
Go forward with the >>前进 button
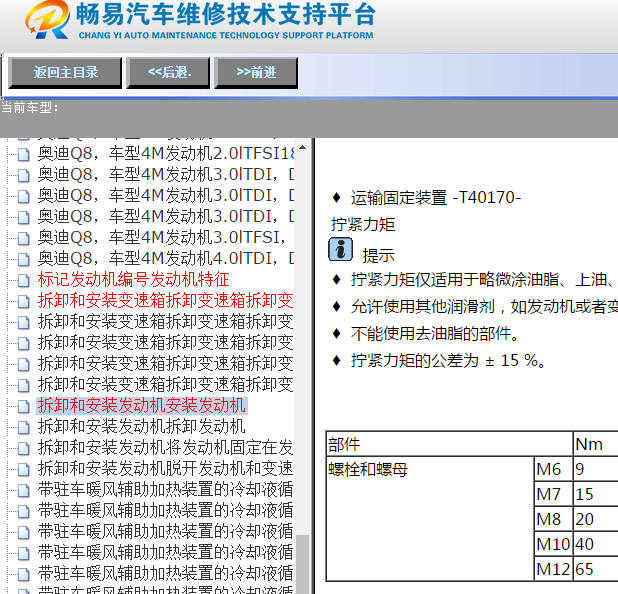pyautogui.click(x=256, y=73)
